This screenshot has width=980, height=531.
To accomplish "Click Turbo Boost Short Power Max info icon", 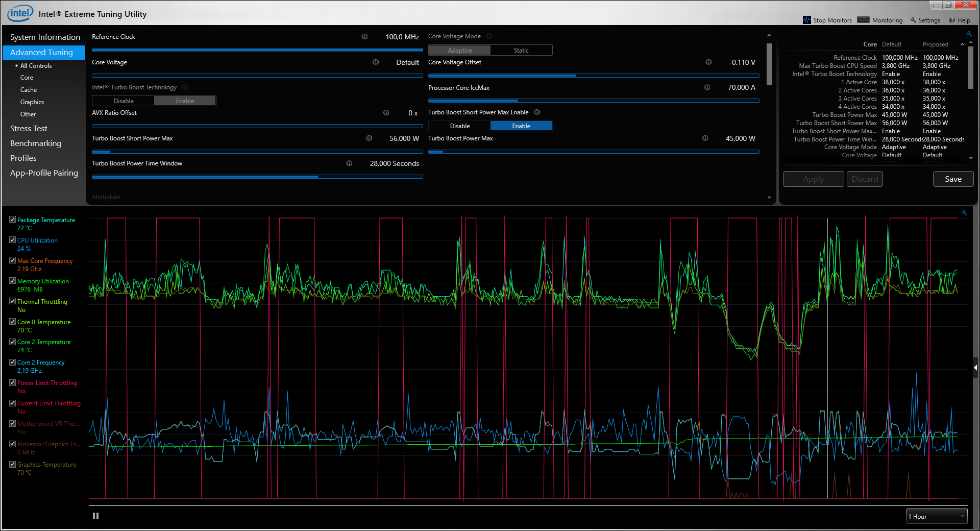I will [369, 138].
